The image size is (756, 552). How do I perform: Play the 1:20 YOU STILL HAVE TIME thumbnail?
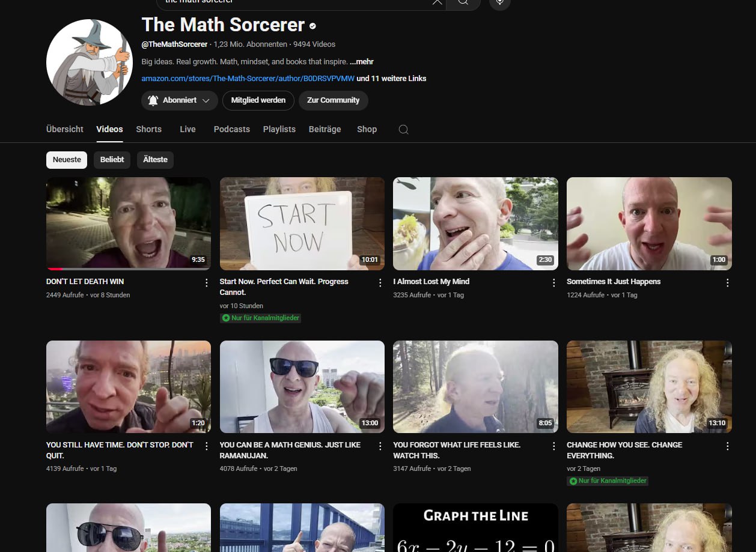(129, 387)
